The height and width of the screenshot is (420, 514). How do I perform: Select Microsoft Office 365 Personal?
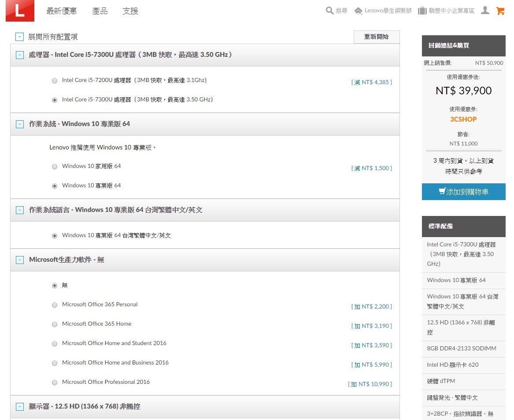pos(55,305)
